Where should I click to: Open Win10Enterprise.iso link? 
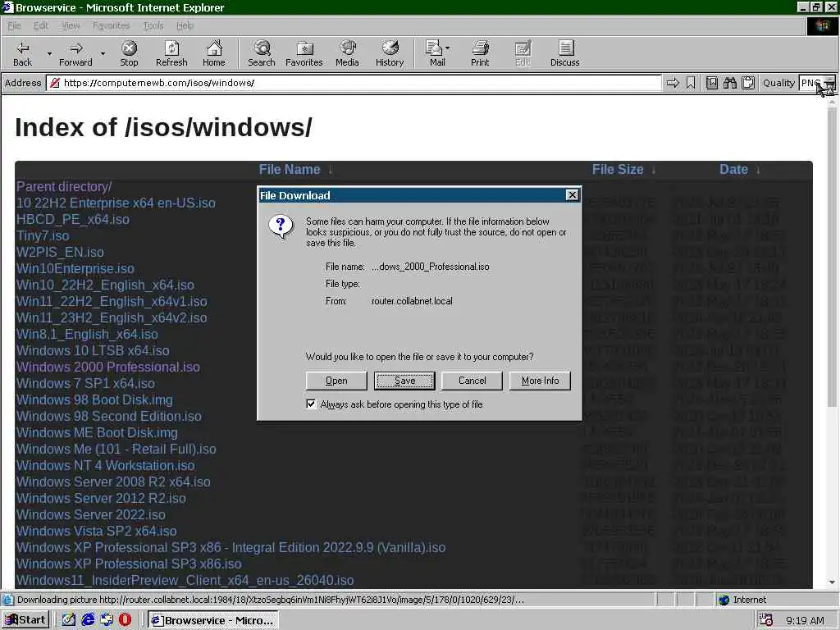point(75,268)
